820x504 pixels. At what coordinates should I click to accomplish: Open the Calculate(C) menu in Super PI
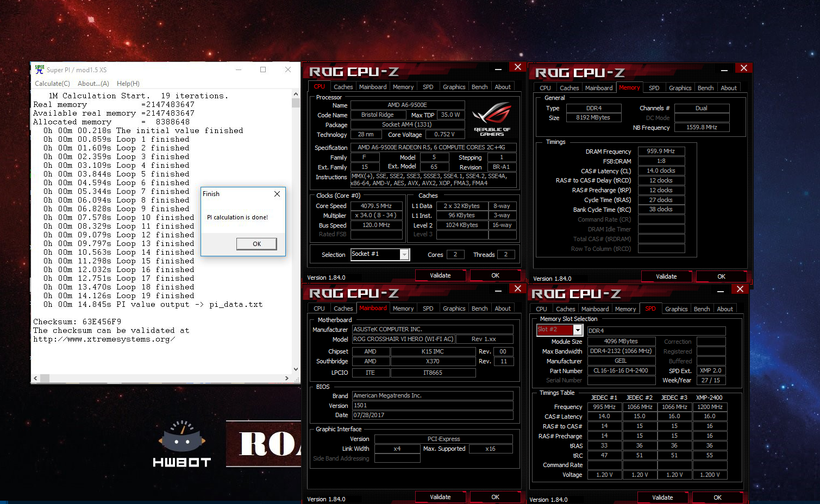click(52, 84)
